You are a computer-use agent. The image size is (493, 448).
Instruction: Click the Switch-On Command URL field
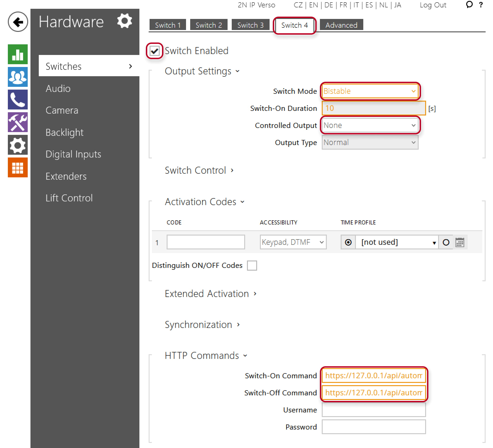pyautogui.click(x=374, y=375)
